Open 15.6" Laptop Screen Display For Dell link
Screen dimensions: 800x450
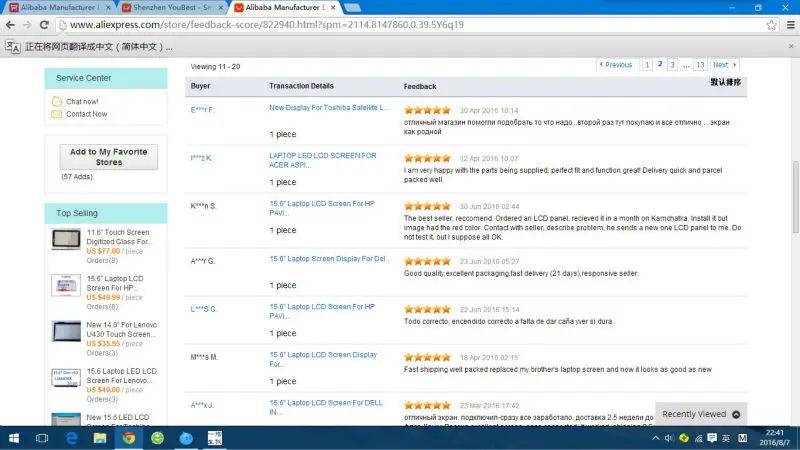click(330, 259)
